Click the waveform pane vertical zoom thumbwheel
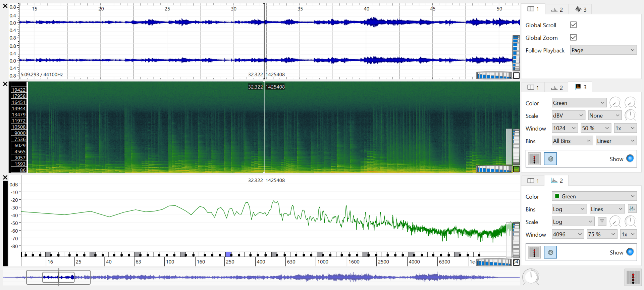 coord(516,53)
